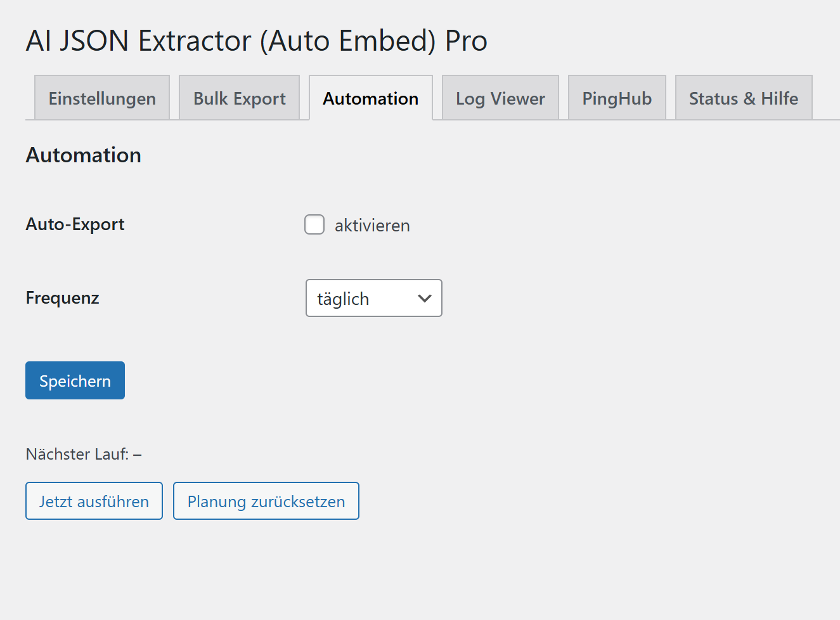Screen dimensions: 840x620
Task: Click the Automation section heading
Action: 83,155
